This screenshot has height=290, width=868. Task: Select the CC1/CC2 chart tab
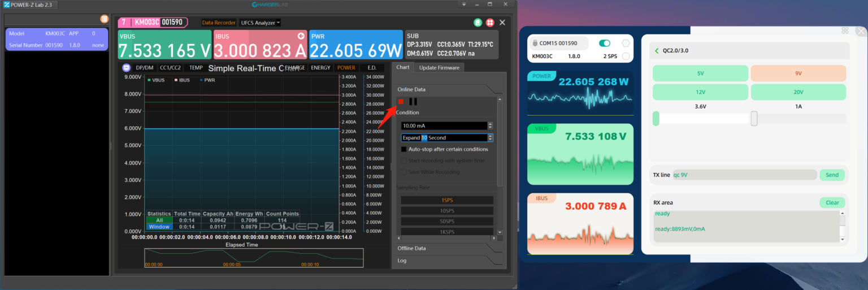(171, 68)
